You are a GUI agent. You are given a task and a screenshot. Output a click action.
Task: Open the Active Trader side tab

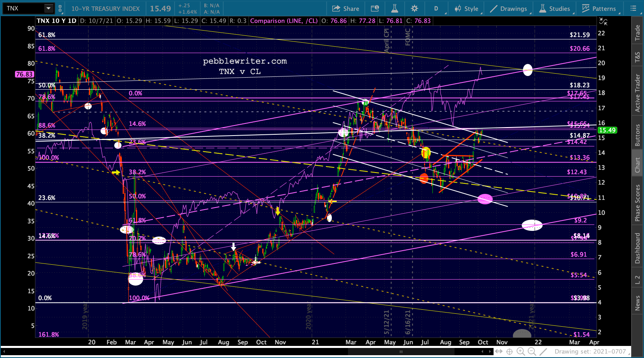(638, 93)
